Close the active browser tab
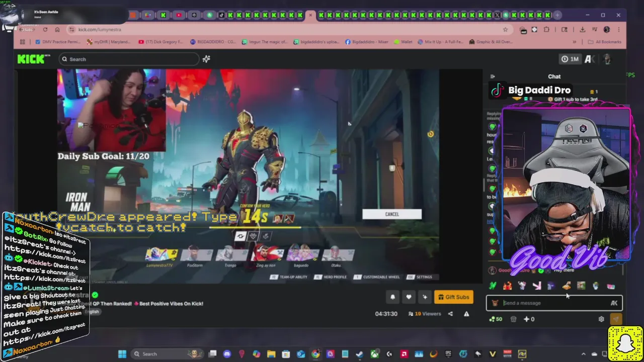644x362 pixels. point(310,15)
